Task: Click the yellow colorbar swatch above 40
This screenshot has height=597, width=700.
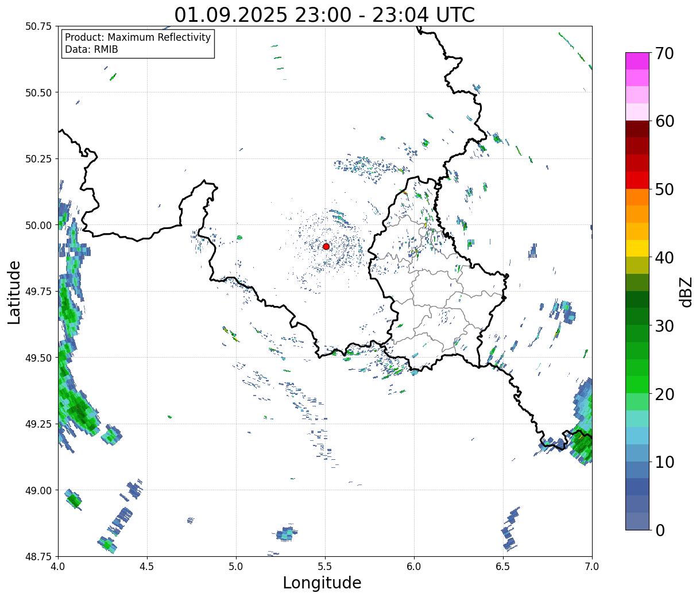Action: (637, 249)
